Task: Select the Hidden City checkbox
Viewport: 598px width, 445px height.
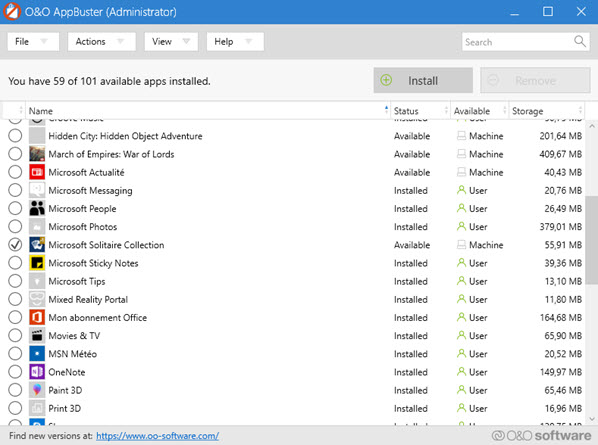Action: [15, 136]
